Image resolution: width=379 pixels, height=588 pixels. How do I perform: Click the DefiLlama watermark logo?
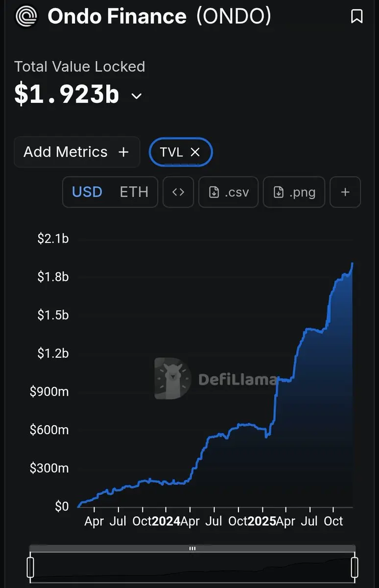(215, 378)
